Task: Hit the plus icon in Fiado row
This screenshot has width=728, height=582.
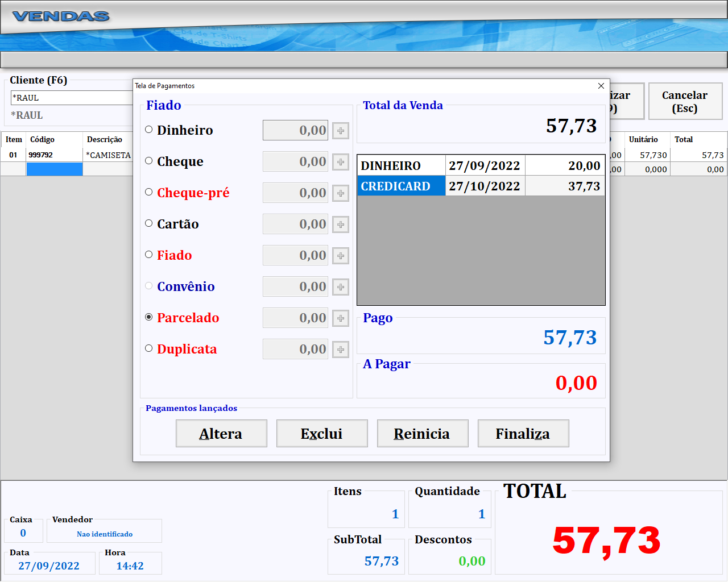Action: (340, 256)
